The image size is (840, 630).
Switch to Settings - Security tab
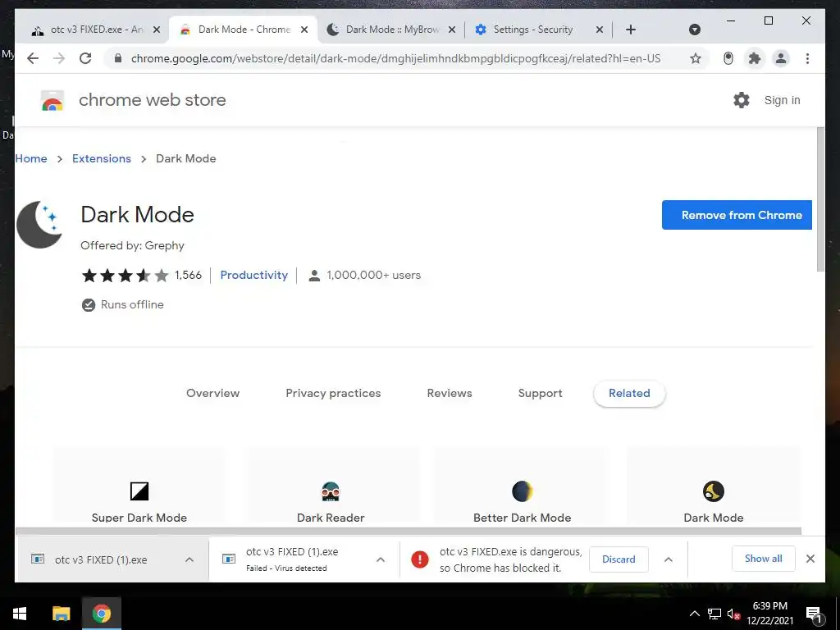[x=533, y=30]
